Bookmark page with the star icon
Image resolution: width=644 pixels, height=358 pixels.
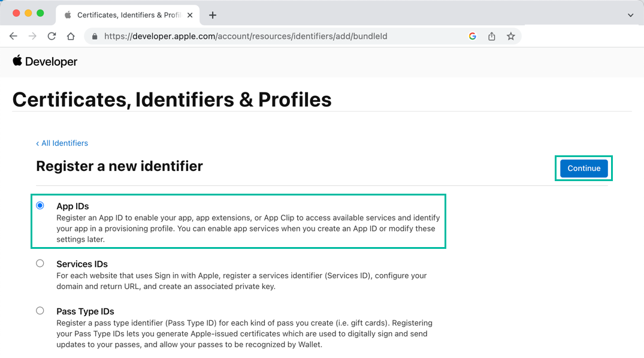(x=510, y=36)
